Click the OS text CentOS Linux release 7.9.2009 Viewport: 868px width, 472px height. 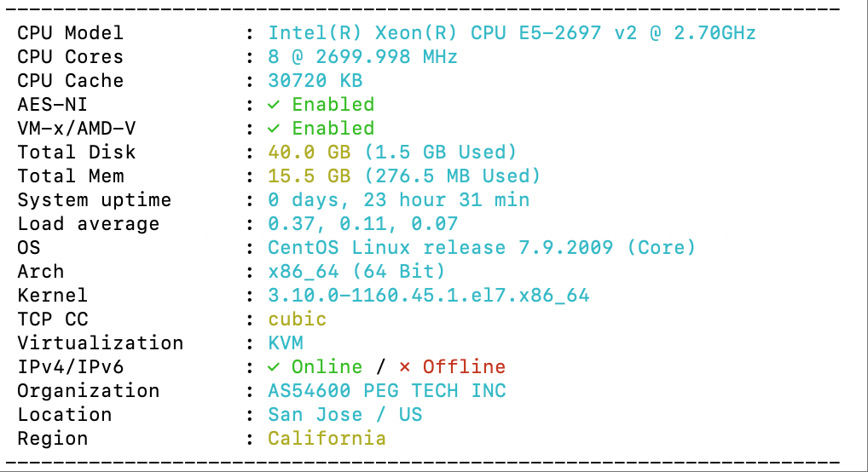(x=440, y=247)
